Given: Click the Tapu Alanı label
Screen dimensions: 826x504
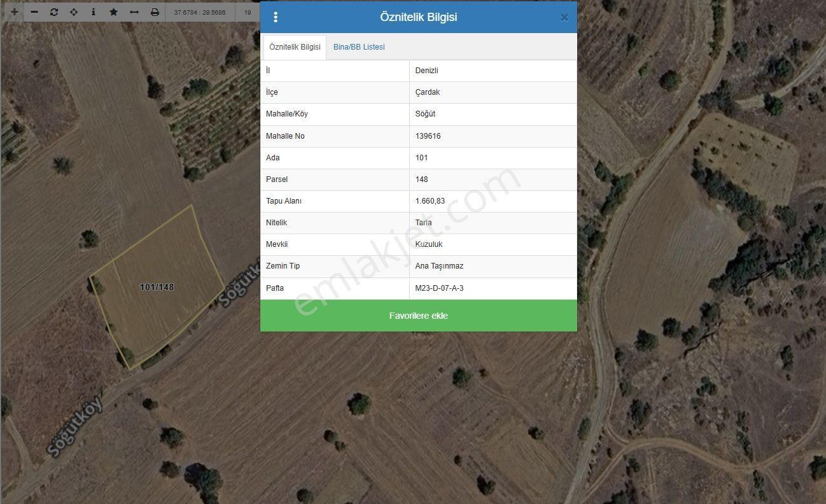Looking at the screenshot, I should click(x=284, y=201).
